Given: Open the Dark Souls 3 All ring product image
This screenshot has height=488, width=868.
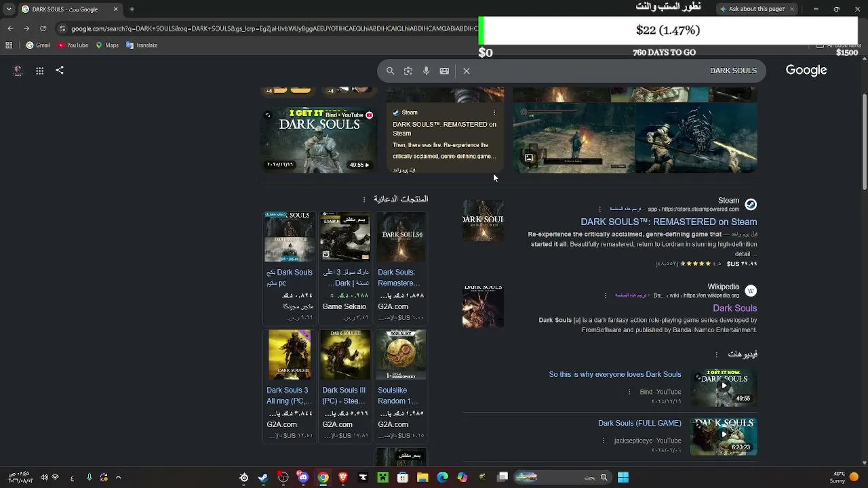Looking at the screenshot, I should (290, 355).
